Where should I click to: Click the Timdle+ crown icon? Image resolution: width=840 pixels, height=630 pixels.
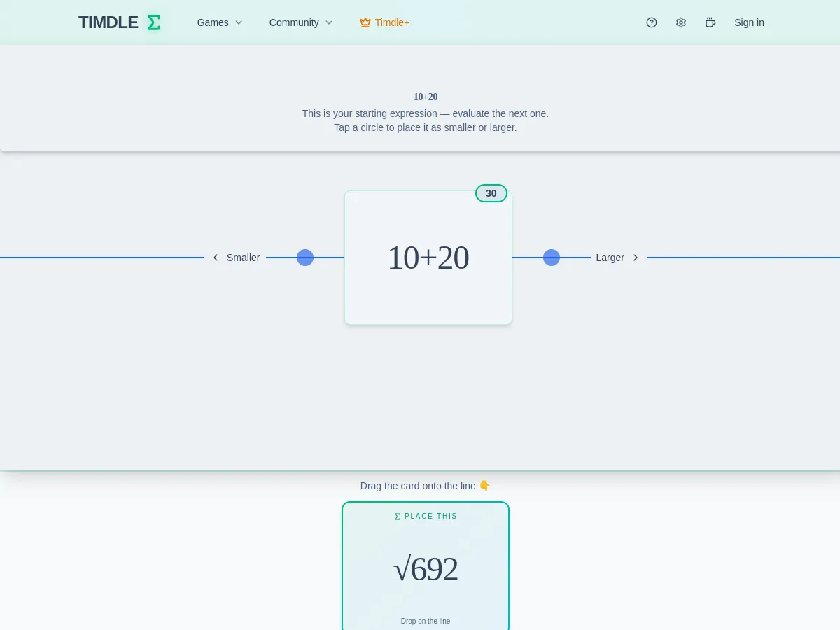[x=365, y=22]
